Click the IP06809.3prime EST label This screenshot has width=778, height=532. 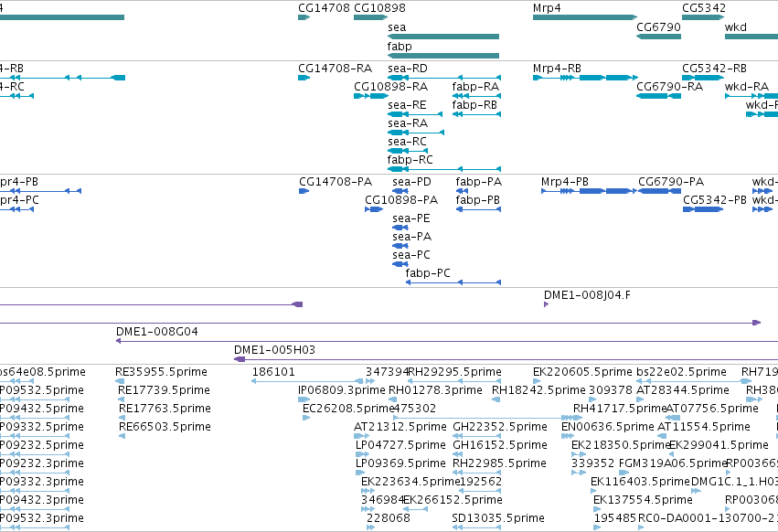341,390
